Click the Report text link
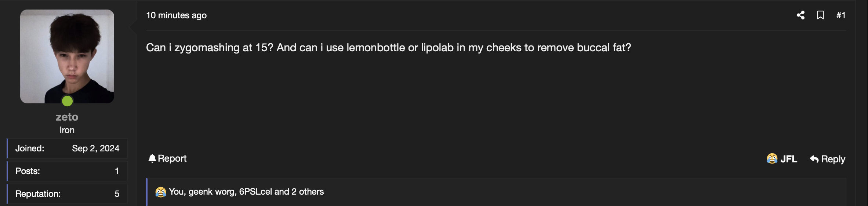 [172, 158]
